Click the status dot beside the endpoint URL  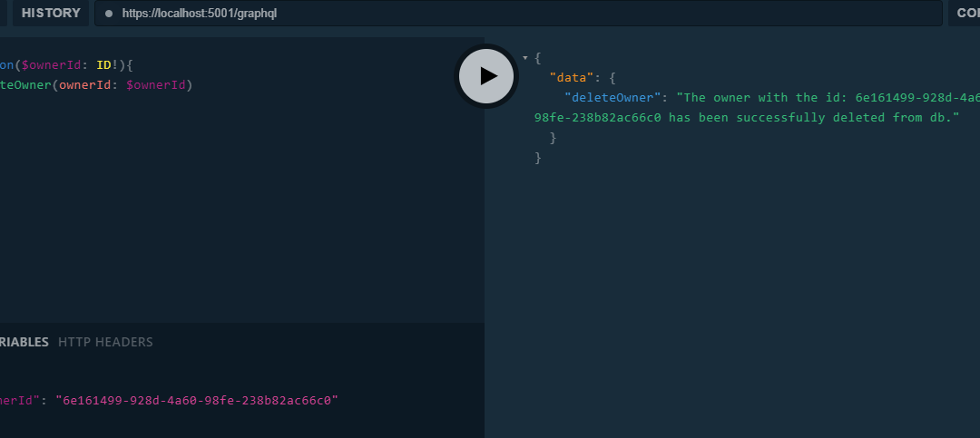(109, 14)
